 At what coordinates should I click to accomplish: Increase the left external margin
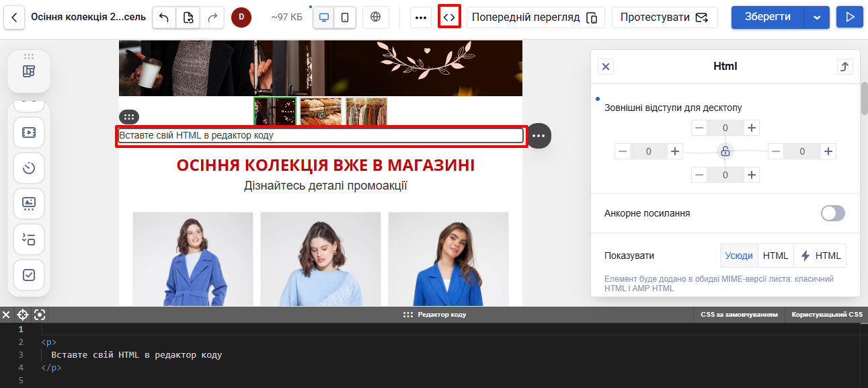[676, 151]
